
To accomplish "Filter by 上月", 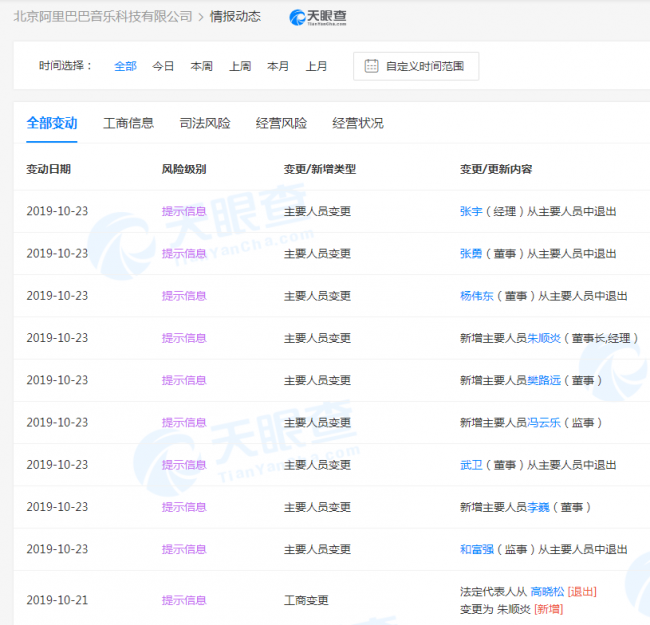I will (316, 66).
